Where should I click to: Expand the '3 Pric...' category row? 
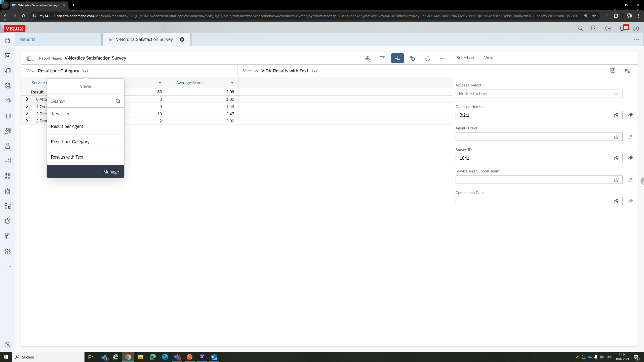(27, 114)
